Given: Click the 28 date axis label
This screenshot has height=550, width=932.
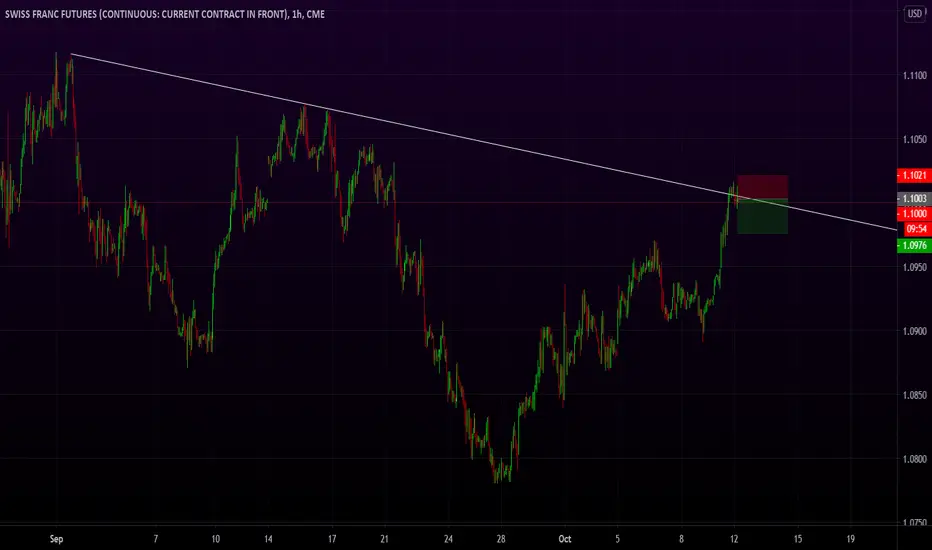Looking at the screenshot, I should 501,539.
